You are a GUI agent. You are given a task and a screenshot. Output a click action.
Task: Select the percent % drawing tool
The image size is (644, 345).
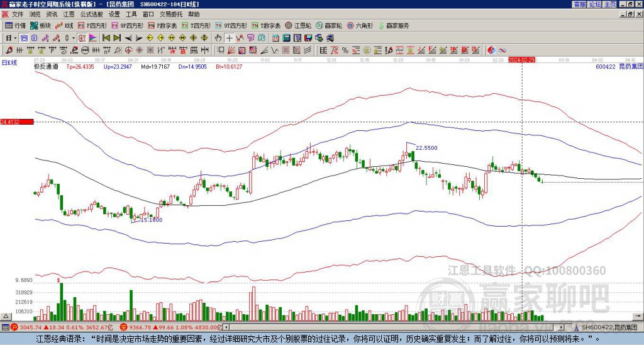(x=345, y=50)
